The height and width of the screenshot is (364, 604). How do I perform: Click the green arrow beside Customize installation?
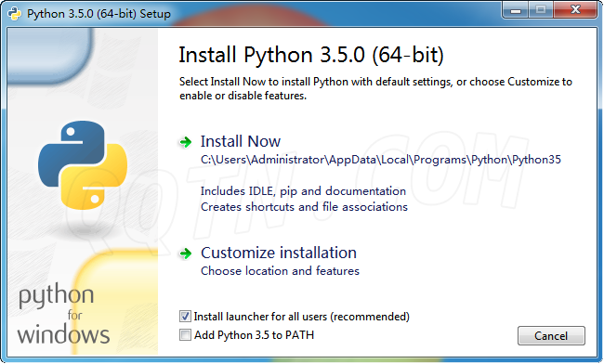(186, 253)
